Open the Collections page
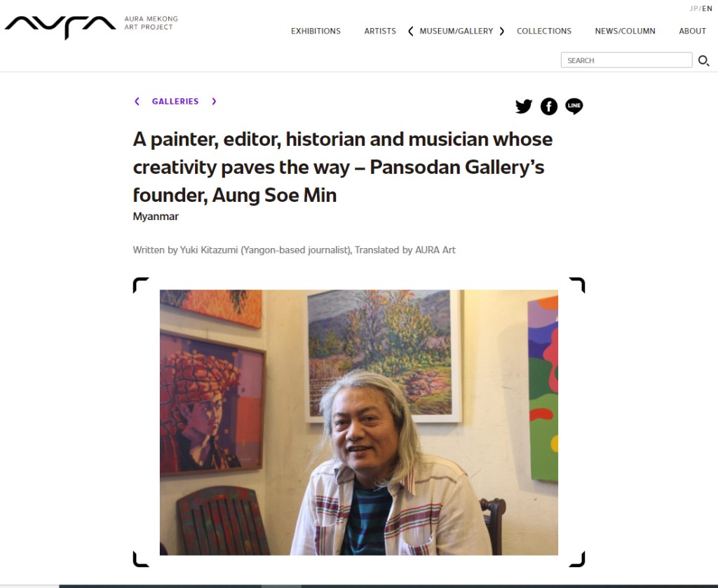Image resolution: width=718 pixels, height=588 pixels. pyautogui.click(x=544, y=31)
